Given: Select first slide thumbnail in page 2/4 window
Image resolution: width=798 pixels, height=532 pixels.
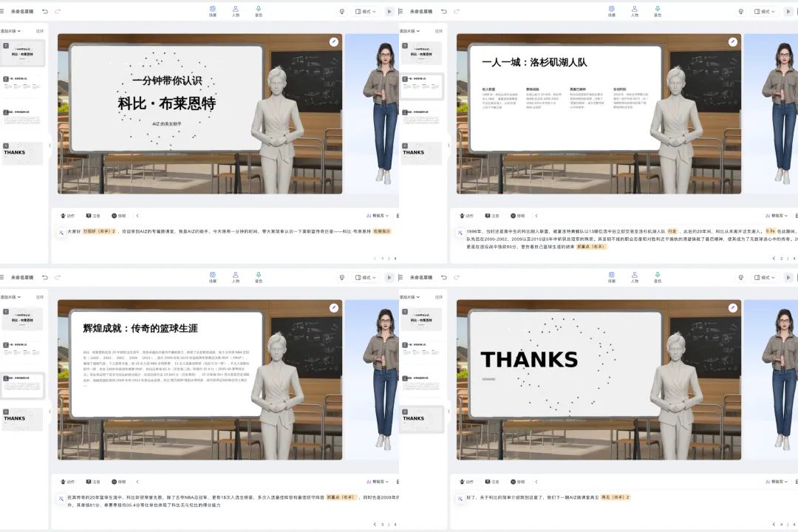Looking at the screenshot, I should point(421,53).
